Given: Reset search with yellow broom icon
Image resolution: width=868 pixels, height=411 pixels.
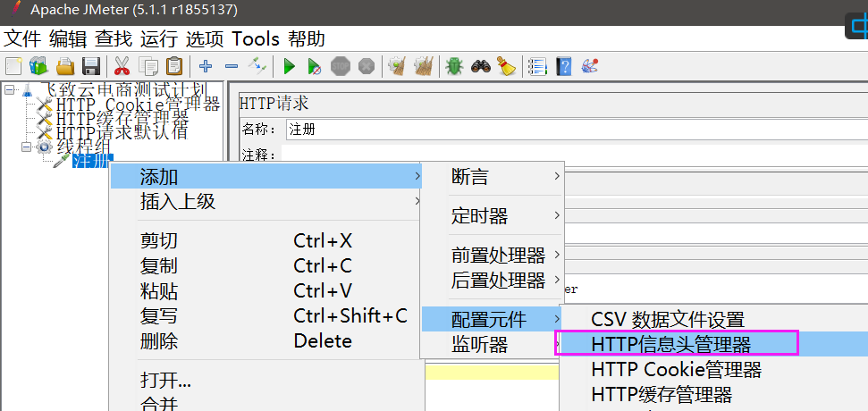Looking at the screenshot, I should (x=506, y=67).
